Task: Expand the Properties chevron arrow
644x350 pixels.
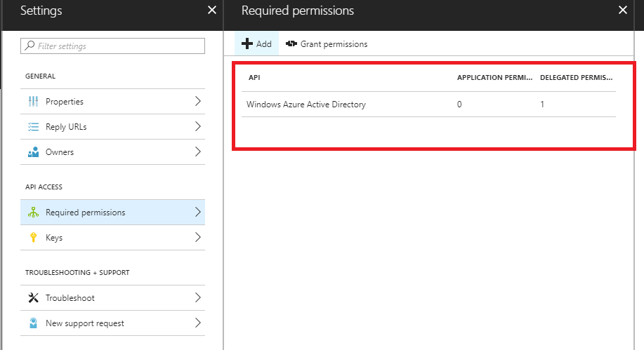Action: click(197, 102)
